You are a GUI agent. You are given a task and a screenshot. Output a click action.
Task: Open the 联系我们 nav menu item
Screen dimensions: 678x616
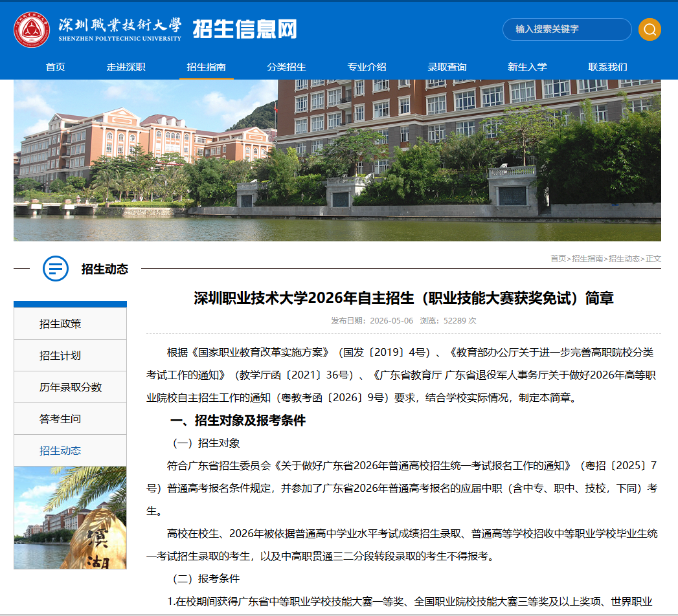point(607,67)
